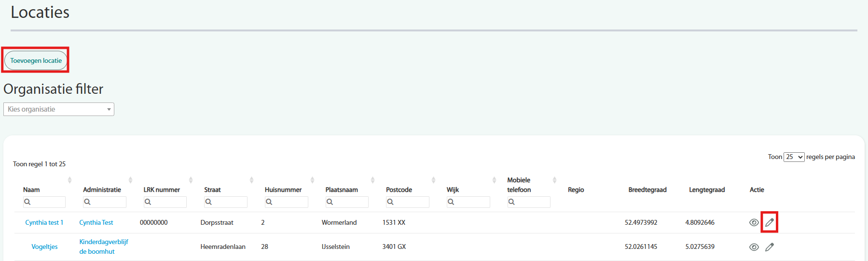868x261 pixels.
Task: Click the edit pencil icon for Cynthia test 1
Action: click(770, 222)
